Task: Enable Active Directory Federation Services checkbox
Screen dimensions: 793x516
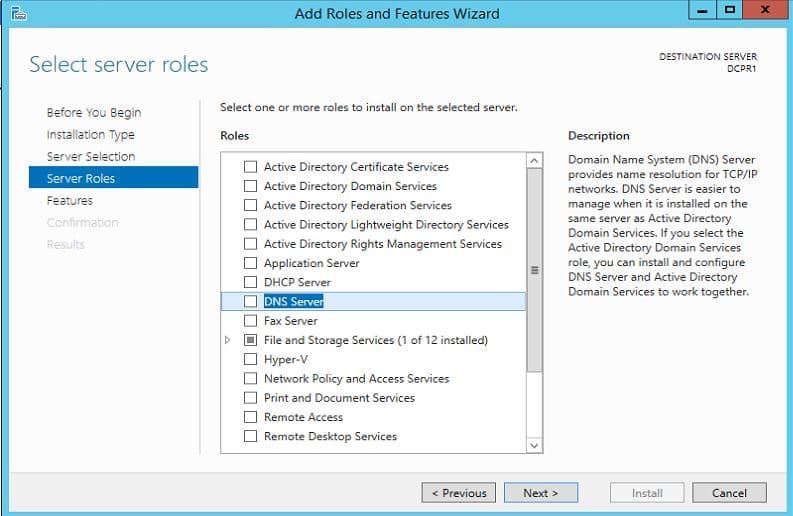Action: [250, 205]
